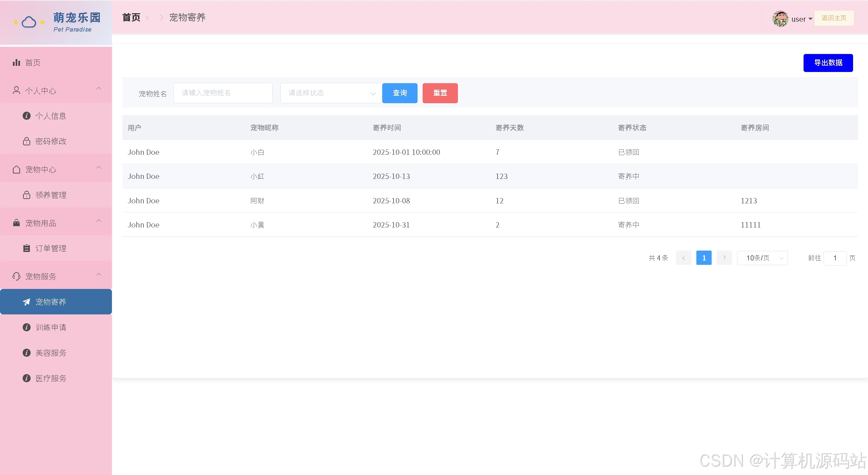Open 医疗服务 menu item
Viewport: 868px width, 475px height.
tap(56, 378)
